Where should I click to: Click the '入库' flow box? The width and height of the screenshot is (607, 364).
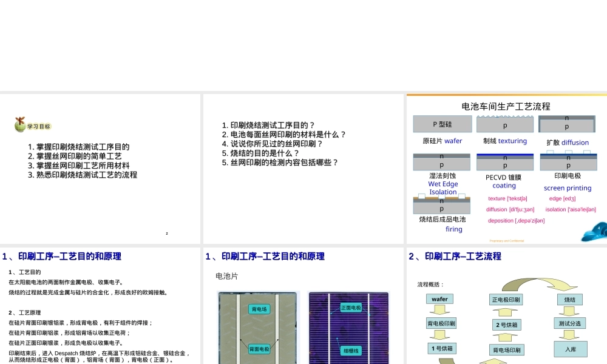(x=571, y=349)
